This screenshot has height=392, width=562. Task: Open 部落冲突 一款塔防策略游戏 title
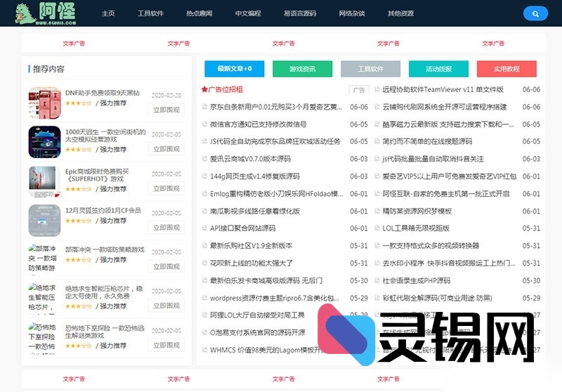click(x=105, y=249)
